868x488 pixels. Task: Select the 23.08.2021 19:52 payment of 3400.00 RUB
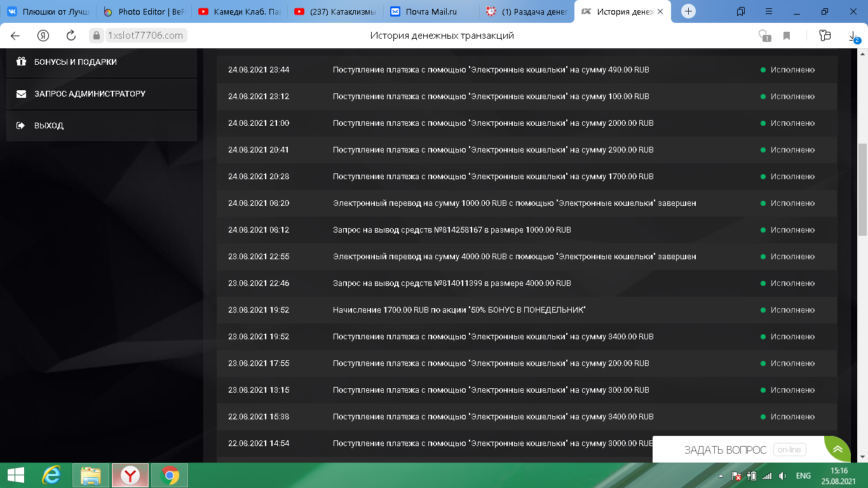(x=527, y=337)
